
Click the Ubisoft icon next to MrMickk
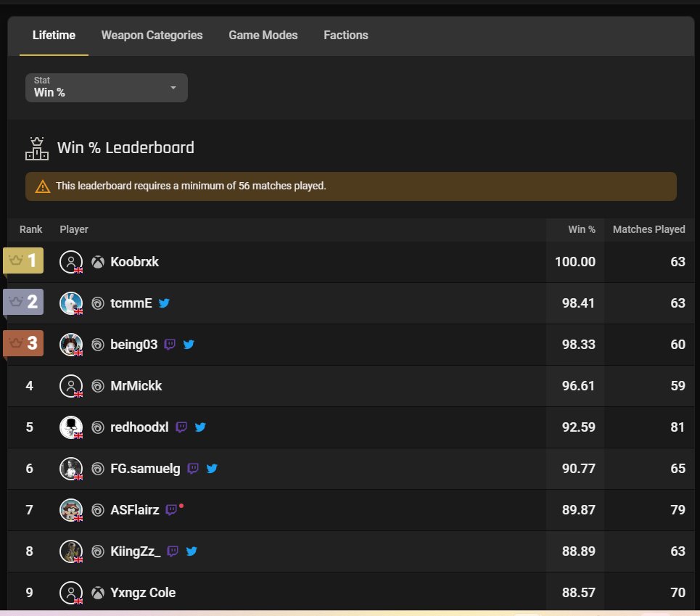(98, 386)
